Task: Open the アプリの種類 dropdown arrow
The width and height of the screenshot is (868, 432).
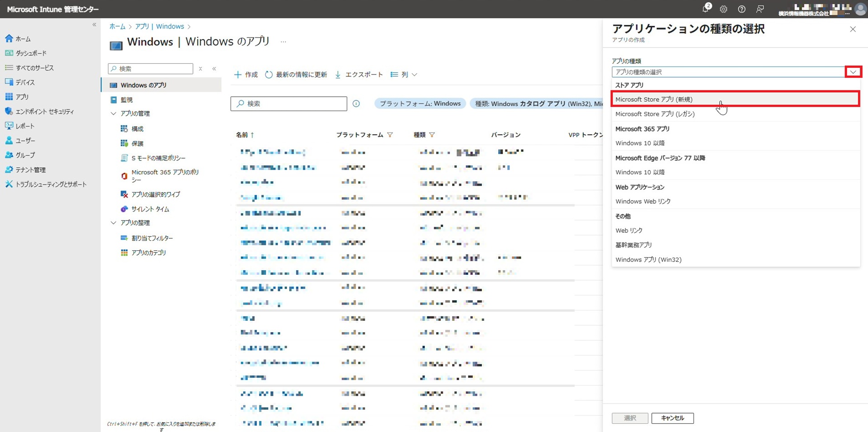Action: [x=853, y=72]
